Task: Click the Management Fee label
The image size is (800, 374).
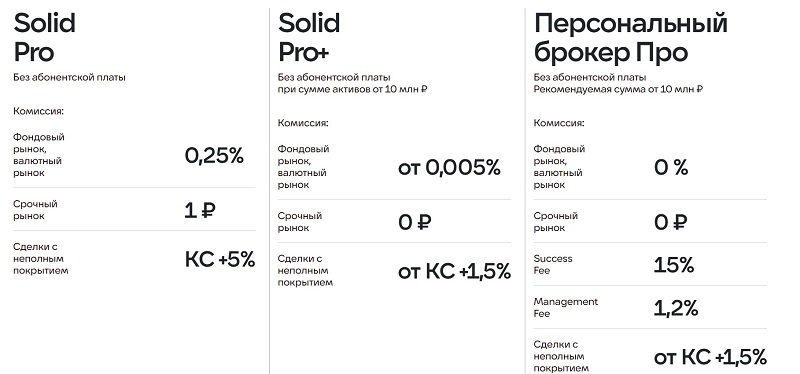Action: click(566, 308)
